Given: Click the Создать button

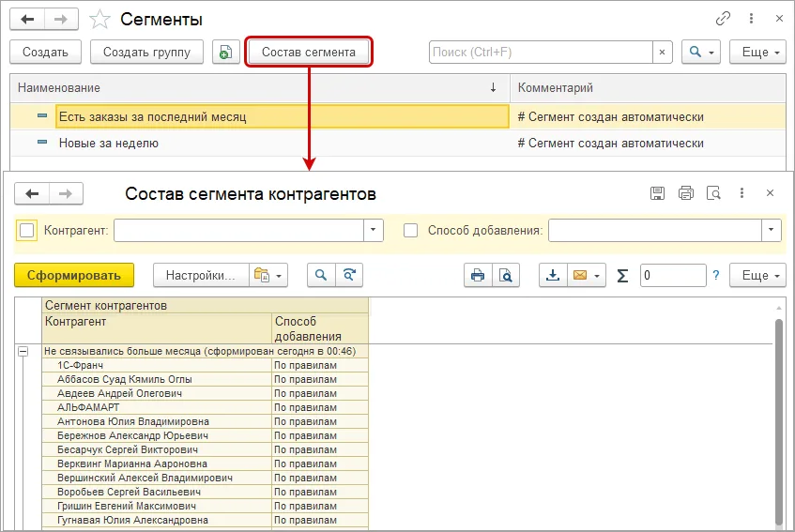Looking at the screenshot, I should (x=45, y=53).
